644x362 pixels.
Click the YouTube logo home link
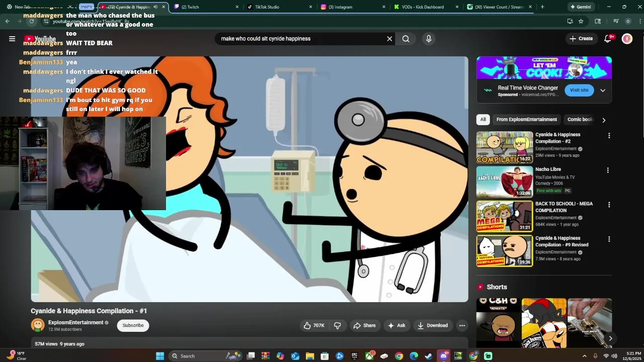(x=40, y=39)
